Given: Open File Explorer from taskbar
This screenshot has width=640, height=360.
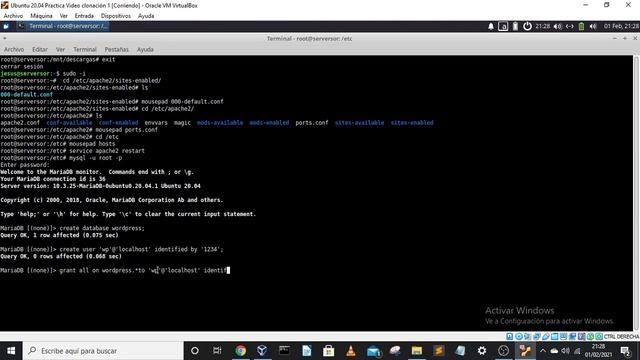Looking at the screenshot, I should tap(417, 351).
